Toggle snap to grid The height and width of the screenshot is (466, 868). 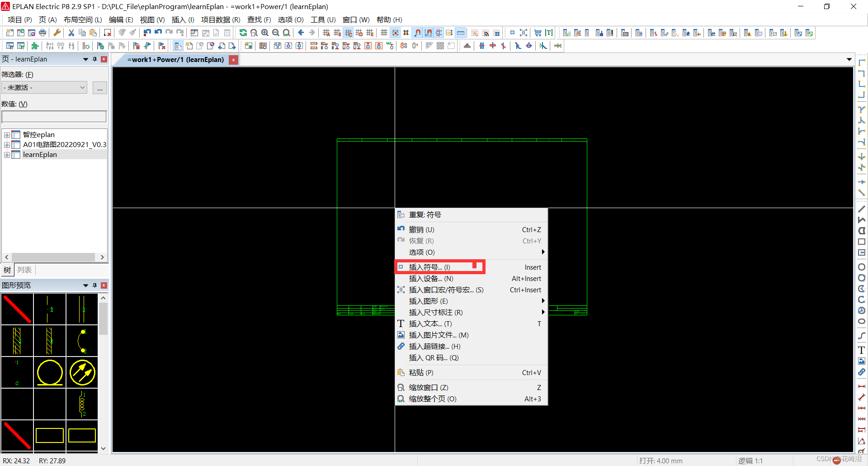click(x=395, y=33)
